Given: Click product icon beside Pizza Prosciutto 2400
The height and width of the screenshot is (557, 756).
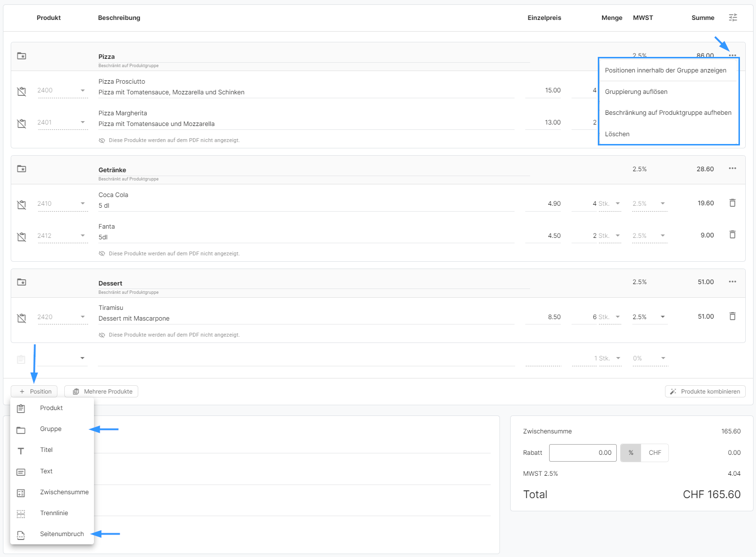Looking at the screenshot, I should point(22,91).
